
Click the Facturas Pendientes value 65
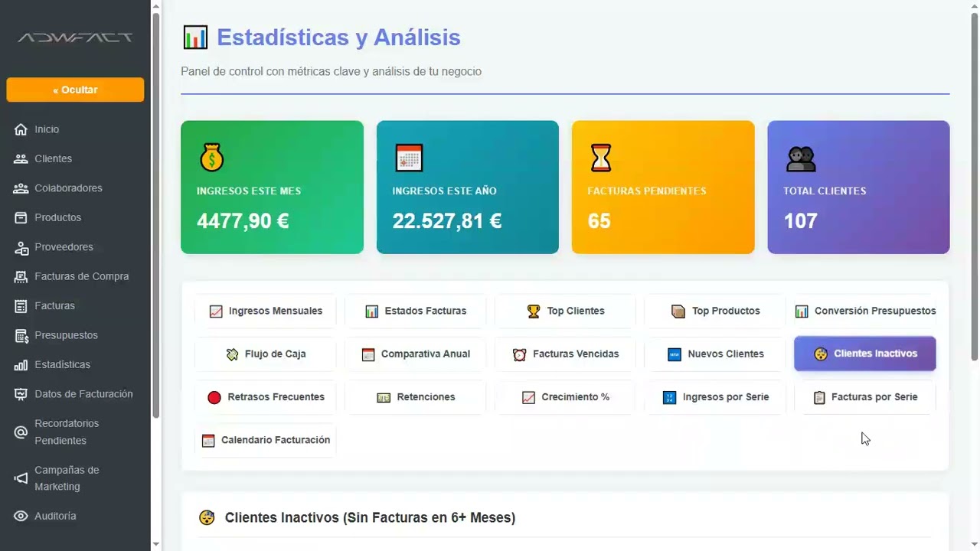[599, 221]
